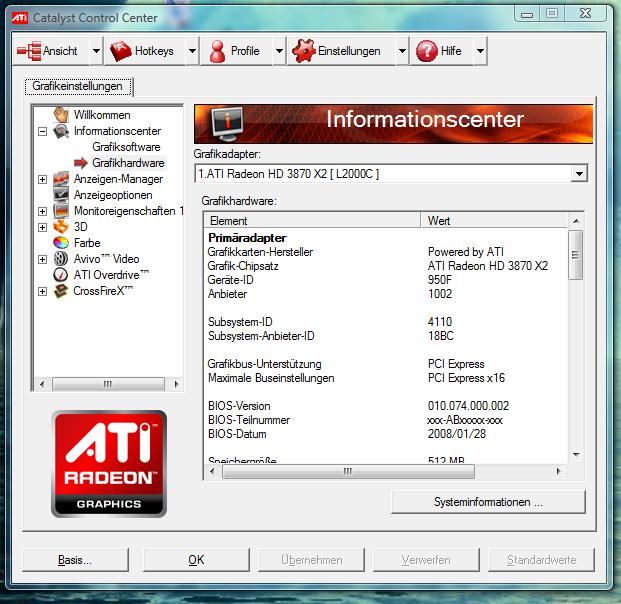
Task: Click the Anzeigen-Manager icon
Action: [x=61, y=179]
